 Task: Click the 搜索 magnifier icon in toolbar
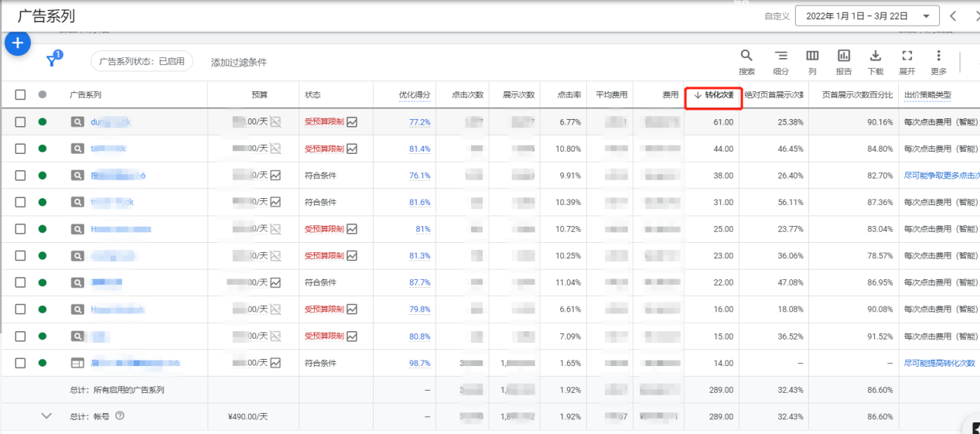pyautogui.click(x=746, y=56)
